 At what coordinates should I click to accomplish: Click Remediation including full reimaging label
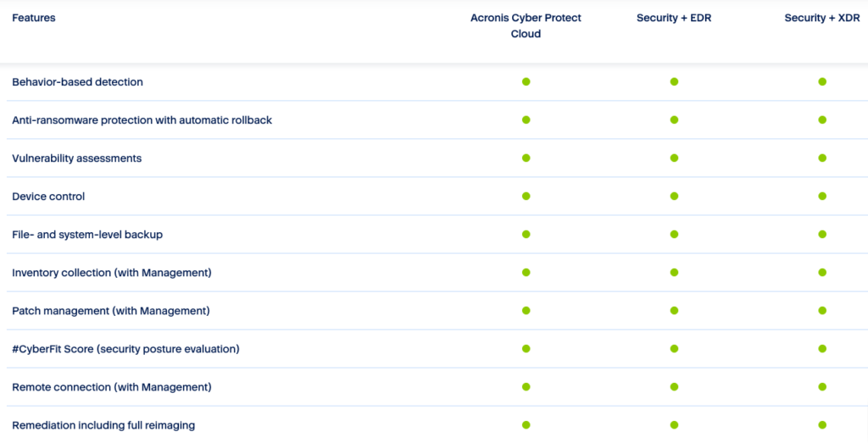point(103,425)
